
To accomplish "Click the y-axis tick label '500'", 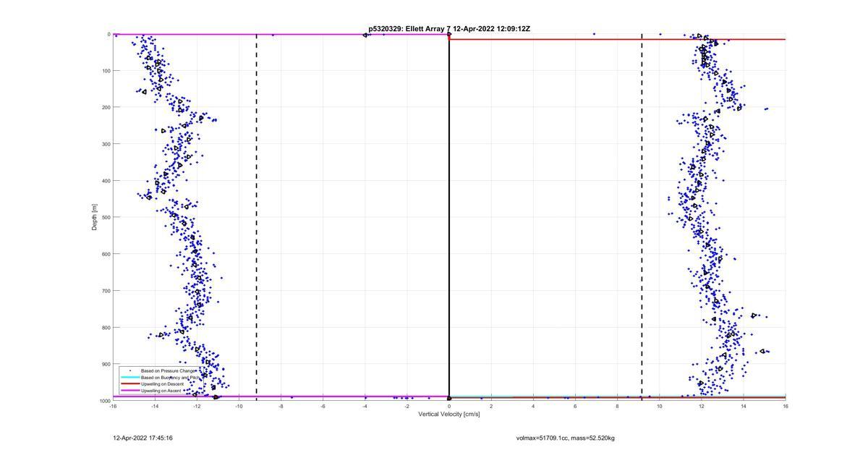I will [105, 218].
